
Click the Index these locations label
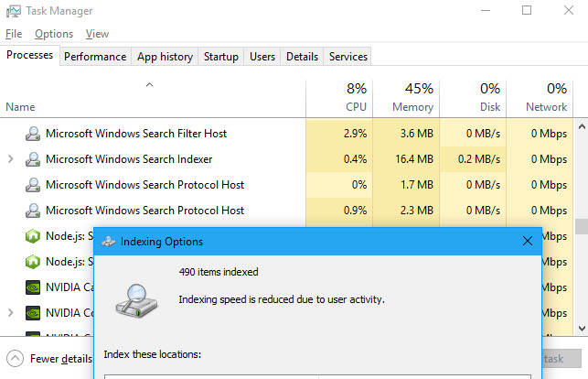[152, 354]
